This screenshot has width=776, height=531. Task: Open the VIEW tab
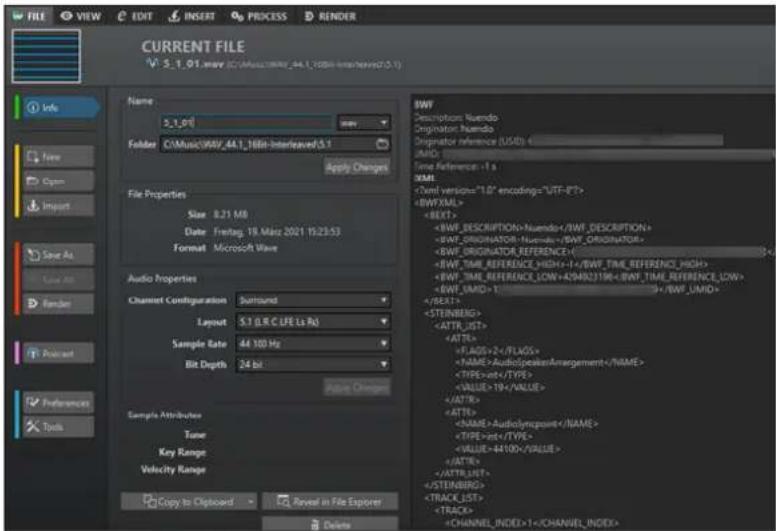(80, 16)
